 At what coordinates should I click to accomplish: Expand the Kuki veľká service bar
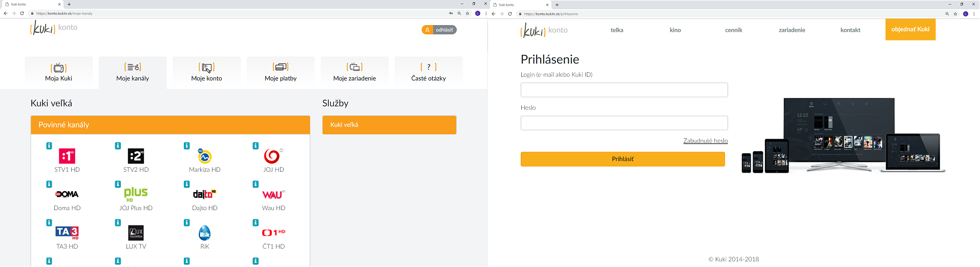pos(389,125)
